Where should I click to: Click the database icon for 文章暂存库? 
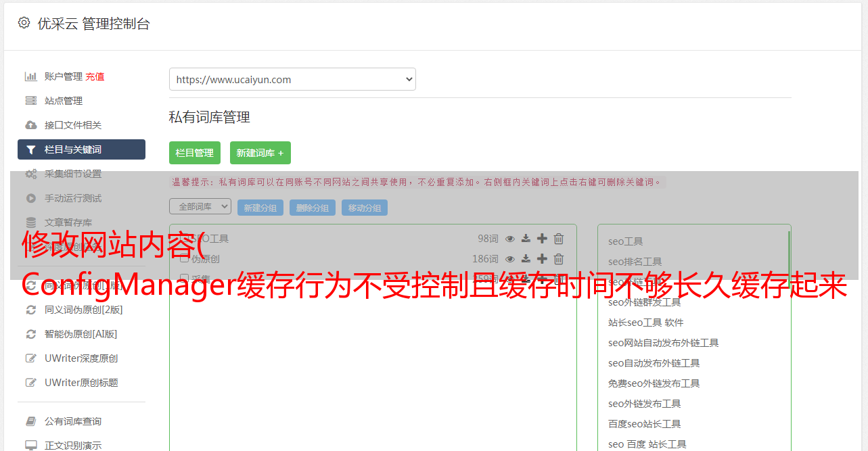click(x=31, y=222)
